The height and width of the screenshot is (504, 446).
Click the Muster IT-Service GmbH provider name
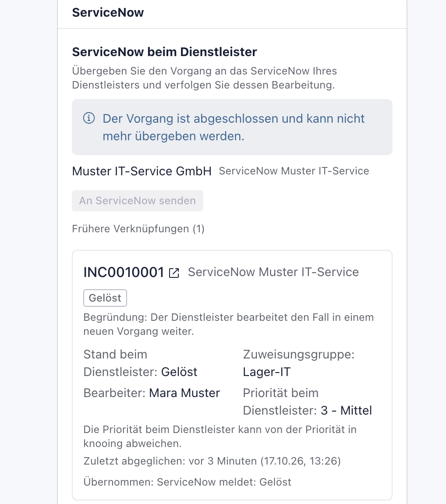[x=142, y=171]
